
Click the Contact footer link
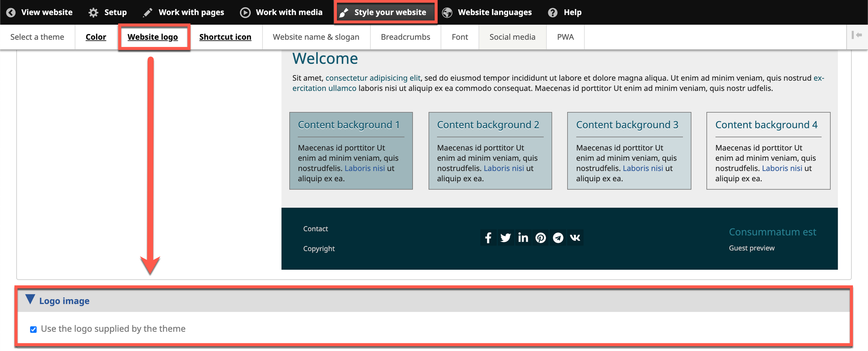pos(315,229)
